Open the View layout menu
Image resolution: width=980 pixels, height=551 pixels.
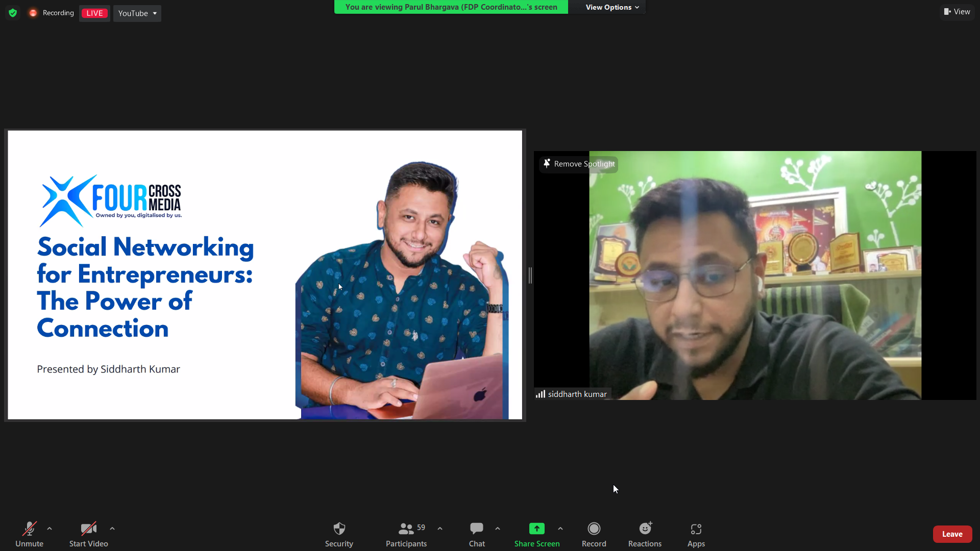[957, 12]
